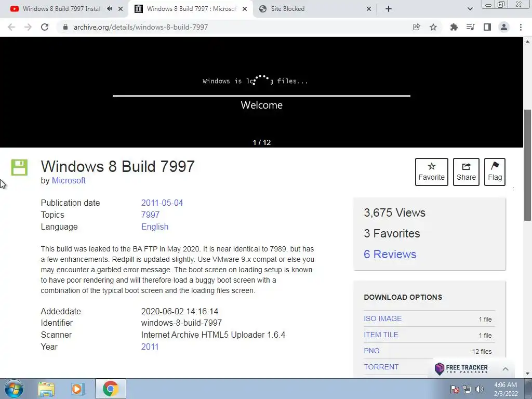The image size is (532, 399).
Task: Click the scrollbar up arrow
Action: pos(527,42)
